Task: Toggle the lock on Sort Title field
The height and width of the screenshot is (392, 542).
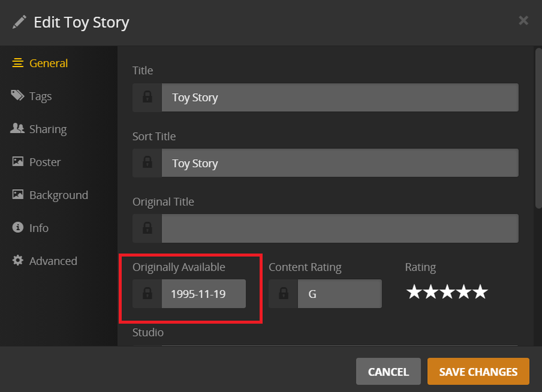Action: click(x=147, y=163)
